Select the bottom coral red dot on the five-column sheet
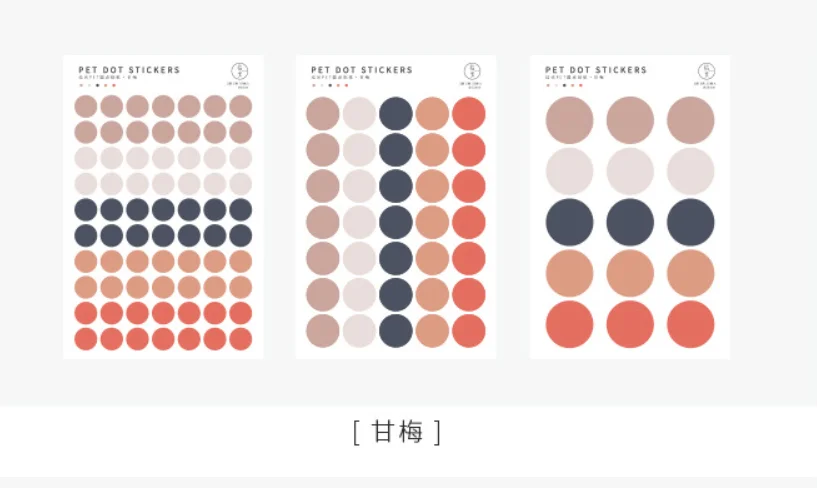Viewport: 817px width, 488px height. pyautogui.click(x=469, y=331)
